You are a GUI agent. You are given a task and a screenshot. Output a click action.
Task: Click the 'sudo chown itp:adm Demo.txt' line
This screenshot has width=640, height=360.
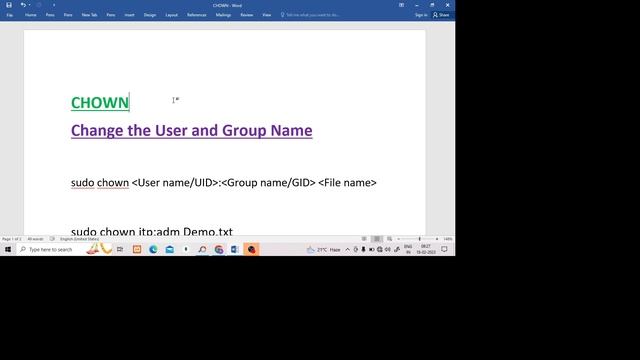(x=152, y=231)
